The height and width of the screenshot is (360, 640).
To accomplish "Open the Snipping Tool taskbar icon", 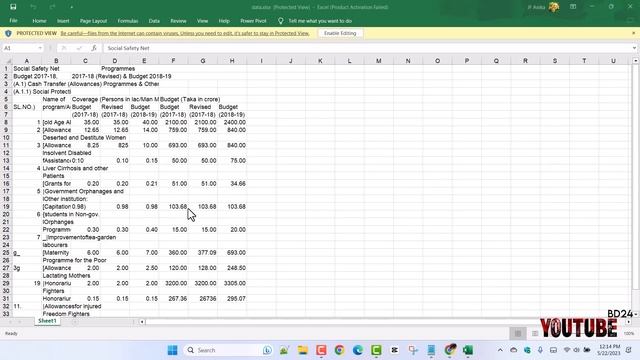I will pyautogui.click(x=413, y=350).
